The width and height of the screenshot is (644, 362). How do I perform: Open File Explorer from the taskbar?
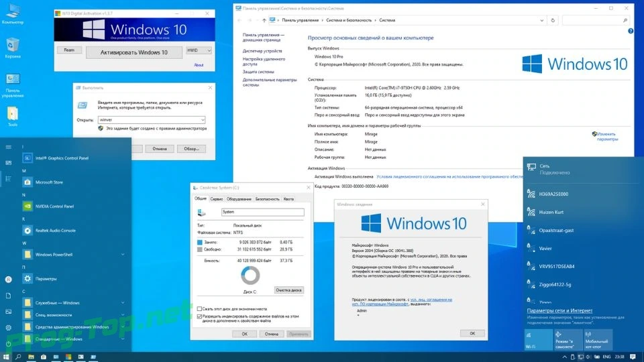(32, 357)
